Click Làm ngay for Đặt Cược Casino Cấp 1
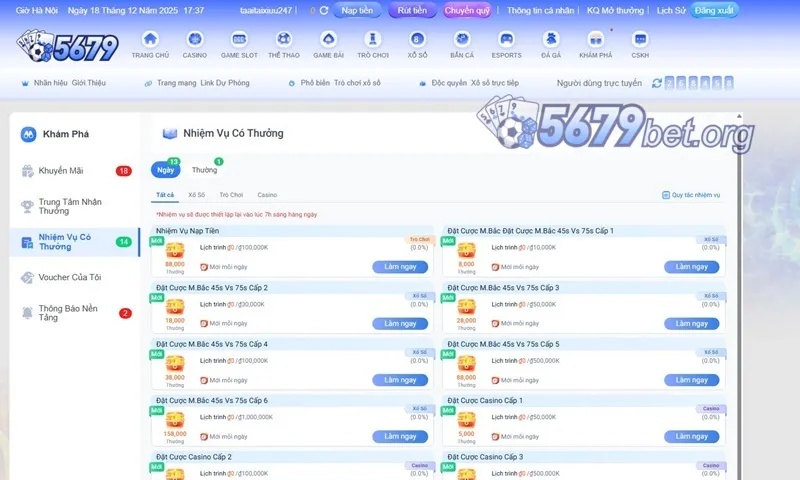Screen dimensions: 800x480 (x=692, y=437)
